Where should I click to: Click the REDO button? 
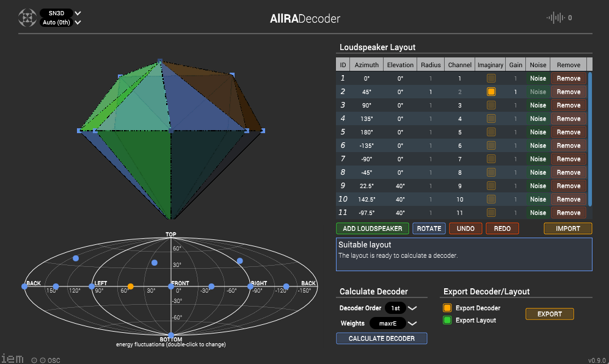[x=502, y=228]
